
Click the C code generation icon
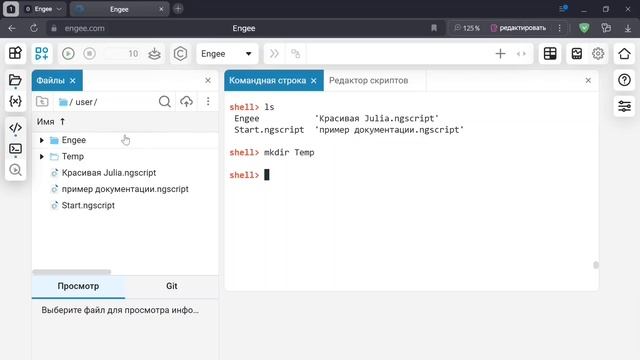pyautogui.click(x=180, y=53)
